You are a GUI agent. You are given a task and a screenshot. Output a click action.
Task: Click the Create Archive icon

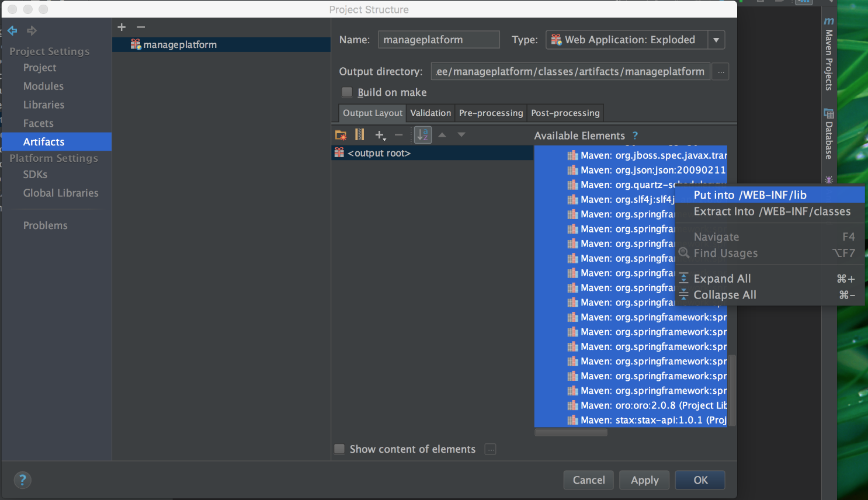point(360,135)
